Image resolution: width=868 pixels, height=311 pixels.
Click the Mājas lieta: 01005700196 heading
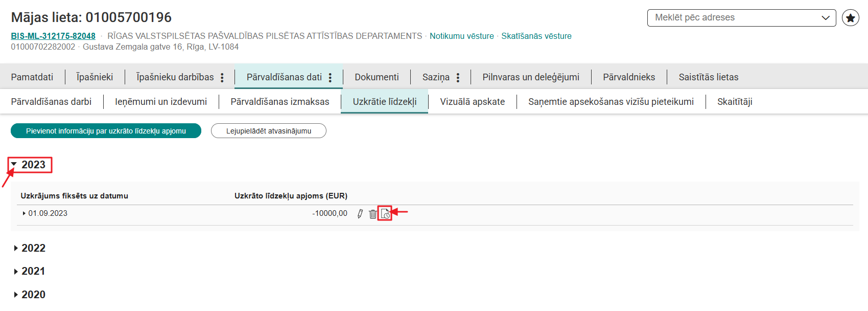91,17
